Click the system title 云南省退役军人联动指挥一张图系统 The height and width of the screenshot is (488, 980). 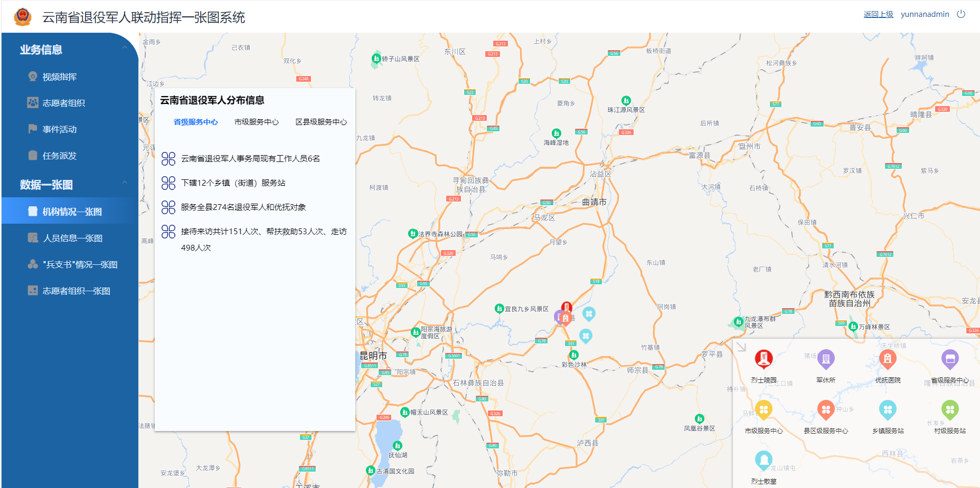(144, 17)
